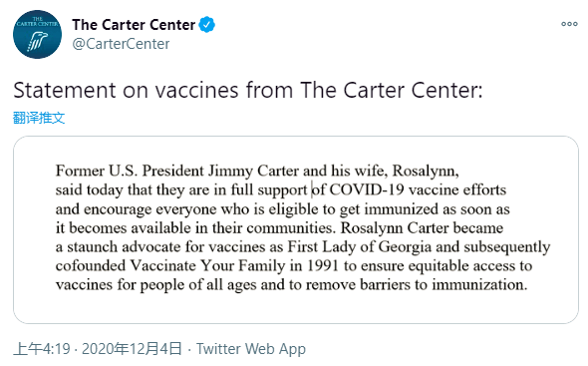Viewport: 588px width, 366px height.
Task: Open The Carter Center display name
Action: pyautogui.click(x=134, y=25)
